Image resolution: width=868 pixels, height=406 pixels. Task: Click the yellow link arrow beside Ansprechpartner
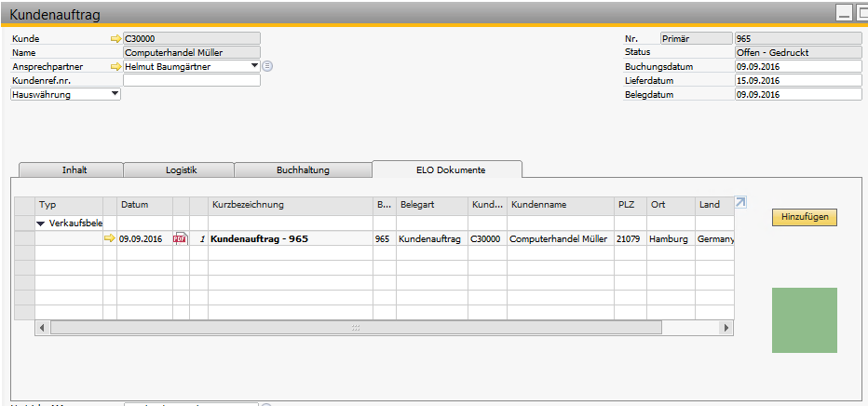coord(115,66)
